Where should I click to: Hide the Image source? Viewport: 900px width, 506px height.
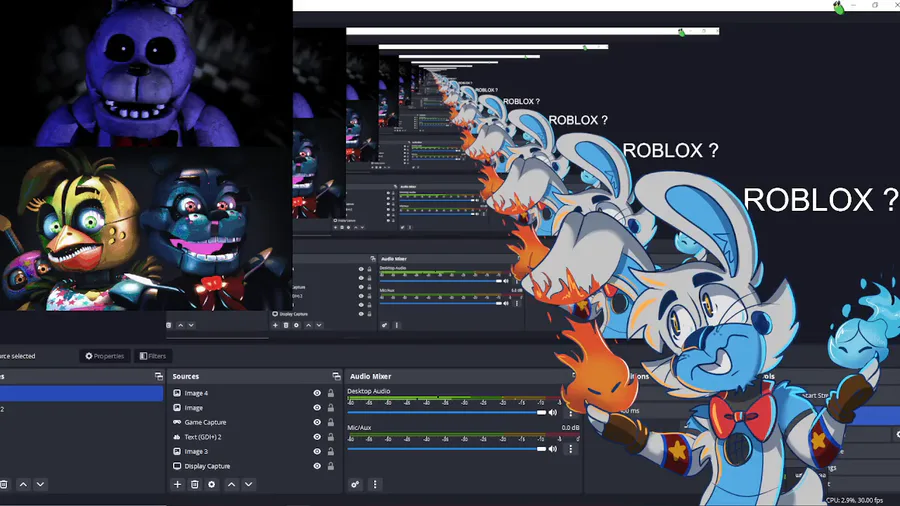click(317, 407)
